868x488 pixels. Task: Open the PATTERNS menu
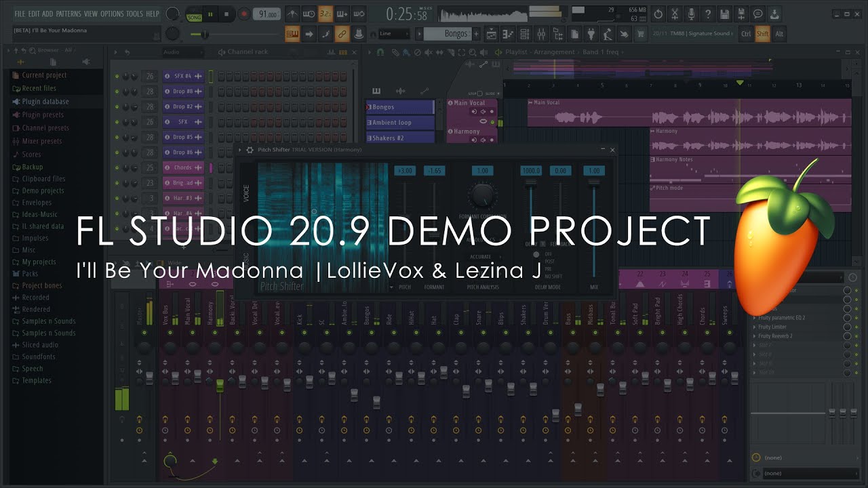68,14
